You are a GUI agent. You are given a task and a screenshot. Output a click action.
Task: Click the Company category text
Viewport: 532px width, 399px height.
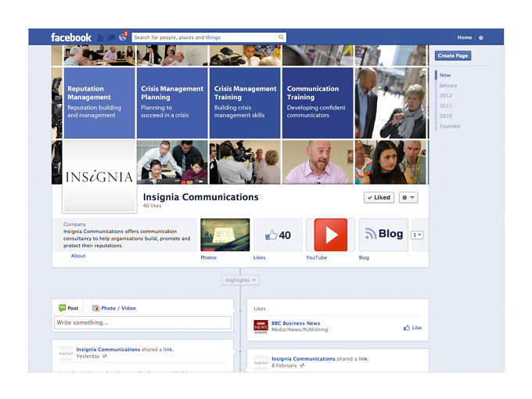(x=74, y=225)
